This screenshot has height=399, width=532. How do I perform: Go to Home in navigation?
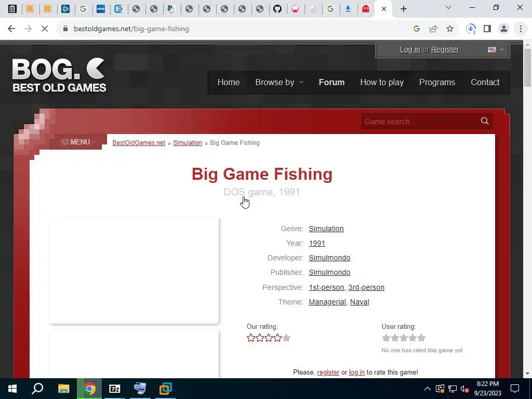229,83
